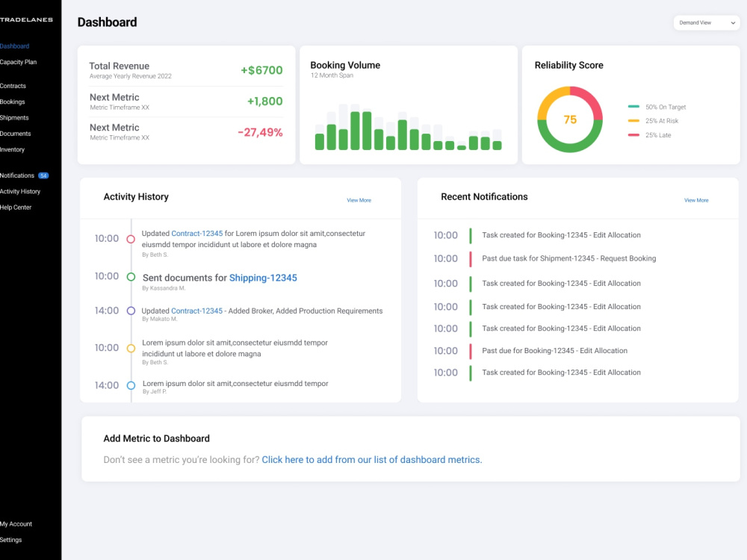Open Contracts from the sidebar
Image resolution: width=747 pixels, height=560 pixels.
click(13, 86)
